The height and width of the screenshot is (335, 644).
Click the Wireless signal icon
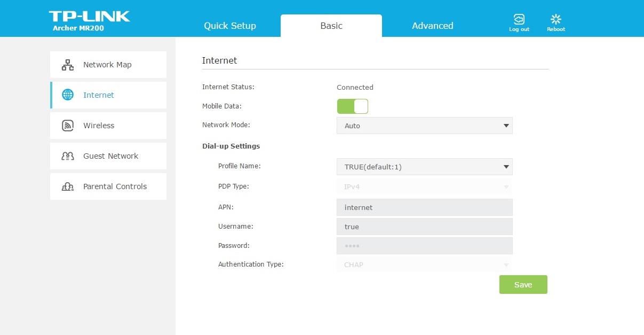68,126
